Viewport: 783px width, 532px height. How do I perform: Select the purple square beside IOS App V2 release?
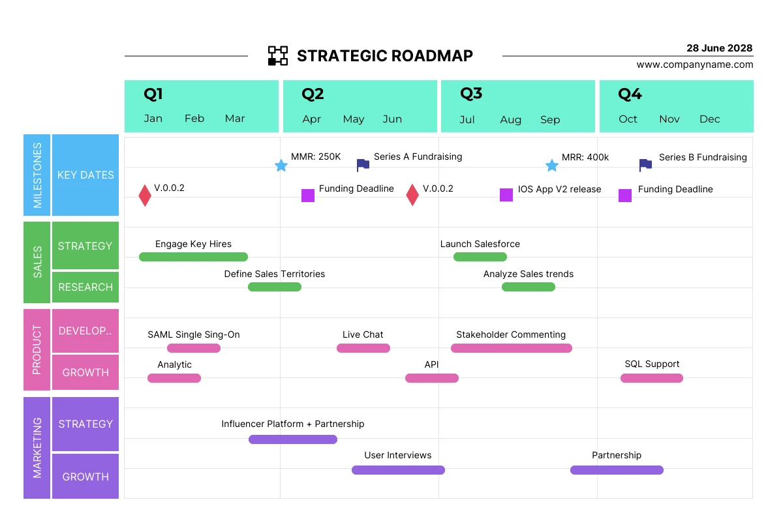tap(506, 195)
